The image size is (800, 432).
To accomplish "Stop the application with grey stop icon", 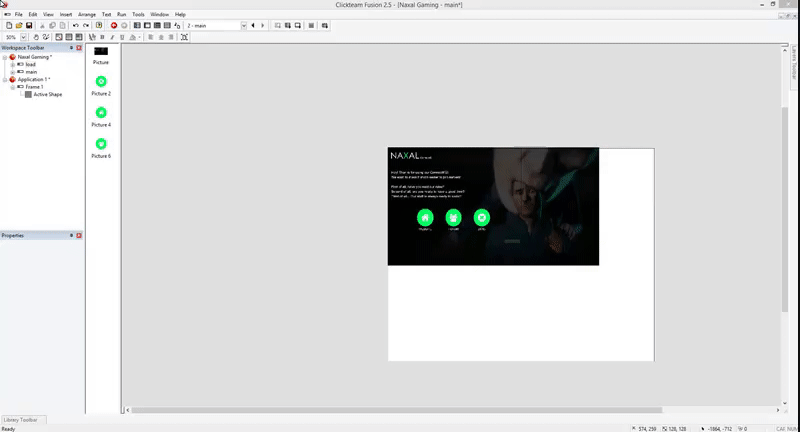I will [x=124, y=26].
